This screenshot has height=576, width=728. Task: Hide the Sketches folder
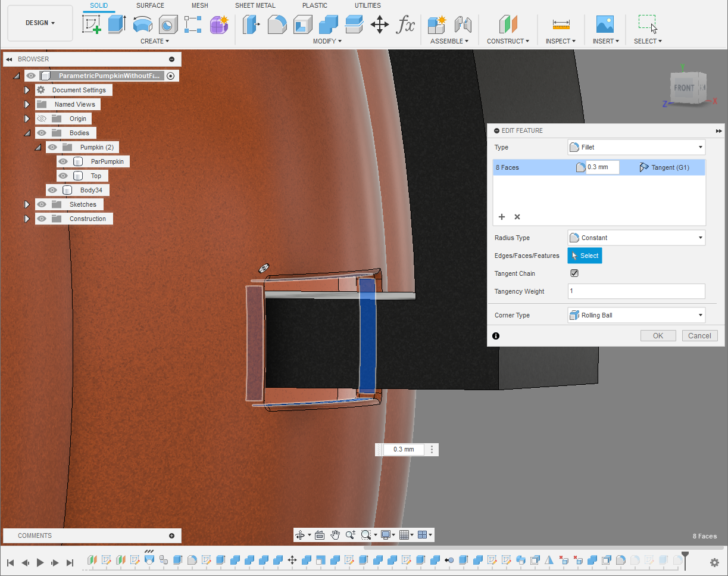pos(42,204)
